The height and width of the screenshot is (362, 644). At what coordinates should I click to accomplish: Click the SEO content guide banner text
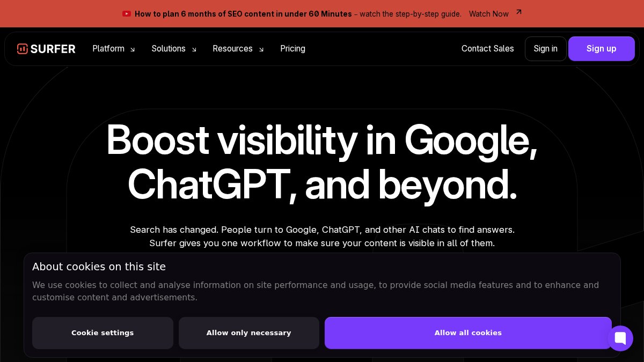[x=243, y=14]
